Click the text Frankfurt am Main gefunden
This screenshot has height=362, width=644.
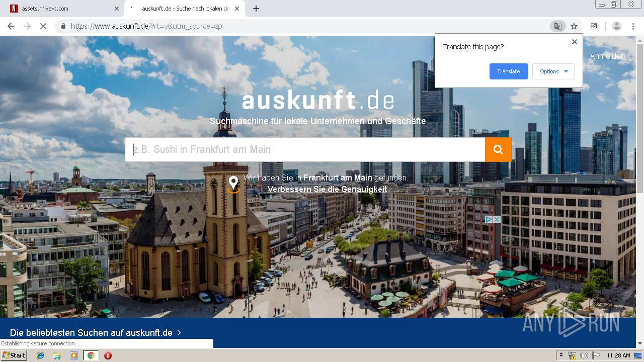[x=356, y=177]
